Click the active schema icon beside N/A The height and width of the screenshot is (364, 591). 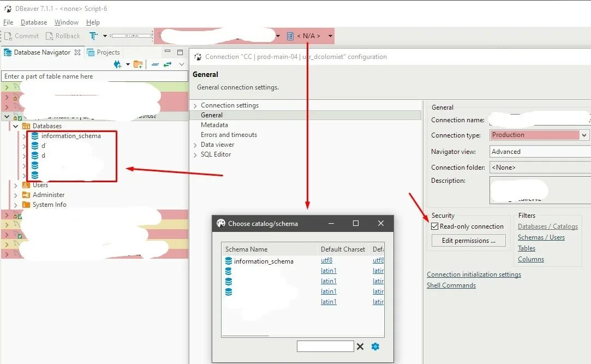click(x=290, y=36)
